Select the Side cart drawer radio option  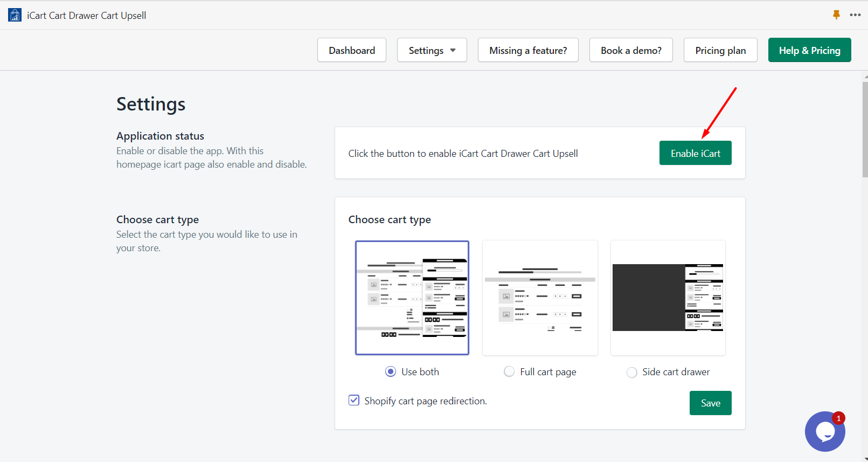[632, 372]
